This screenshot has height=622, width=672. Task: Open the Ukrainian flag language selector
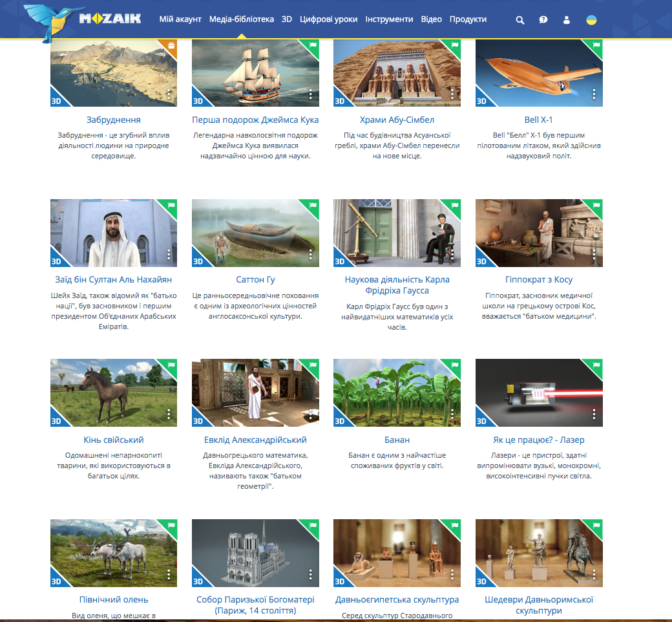coord(591,20)
